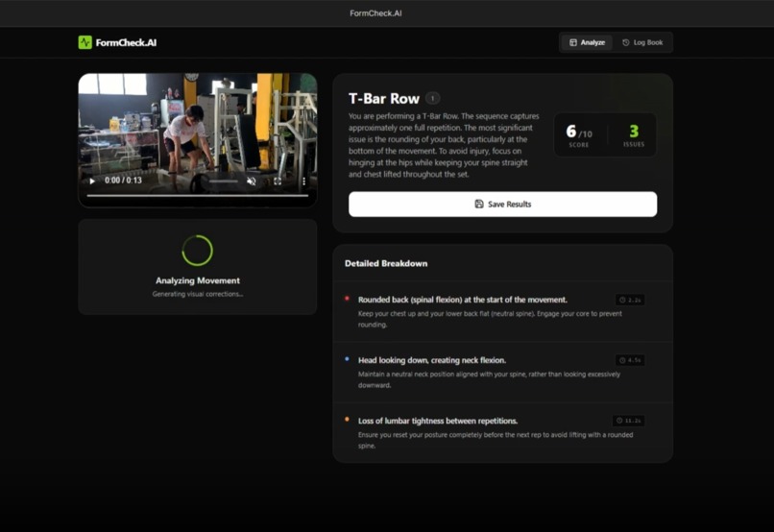Open the FormCheck.AI brand name link

(126, 42)
